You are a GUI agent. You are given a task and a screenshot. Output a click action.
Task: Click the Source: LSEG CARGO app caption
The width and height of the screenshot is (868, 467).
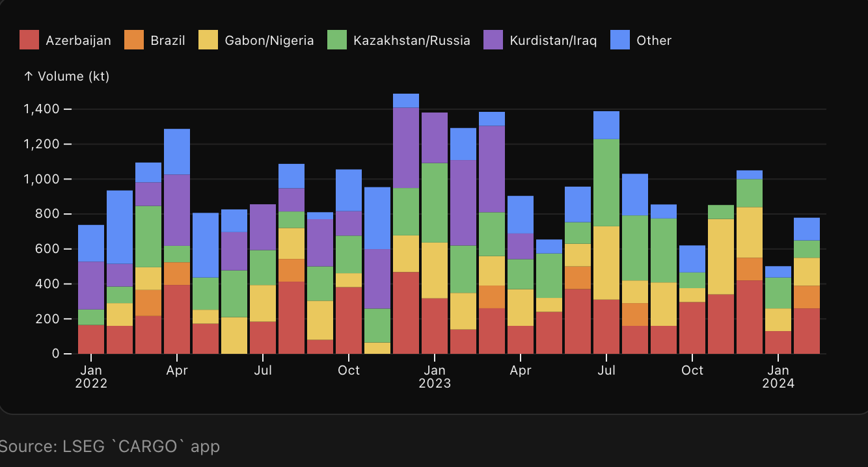109,447
